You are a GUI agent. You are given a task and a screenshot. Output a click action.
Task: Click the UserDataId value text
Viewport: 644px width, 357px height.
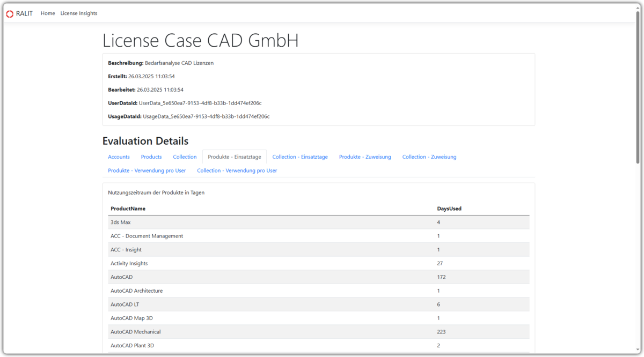pos(200,103)
